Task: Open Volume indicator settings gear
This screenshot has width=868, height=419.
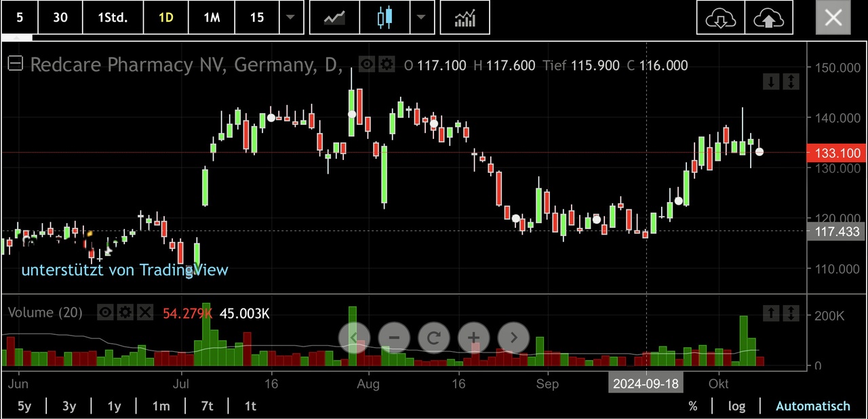Action: click(x=125, y=312)
